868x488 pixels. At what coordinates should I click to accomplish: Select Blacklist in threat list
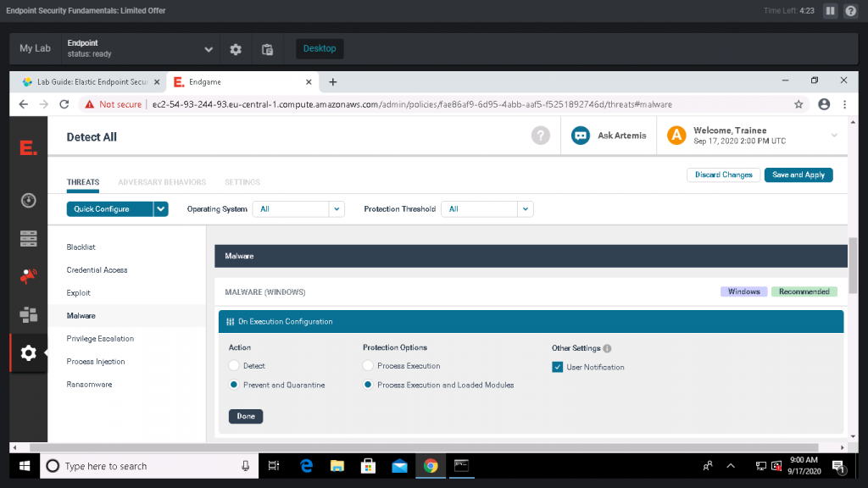[81, 247]
